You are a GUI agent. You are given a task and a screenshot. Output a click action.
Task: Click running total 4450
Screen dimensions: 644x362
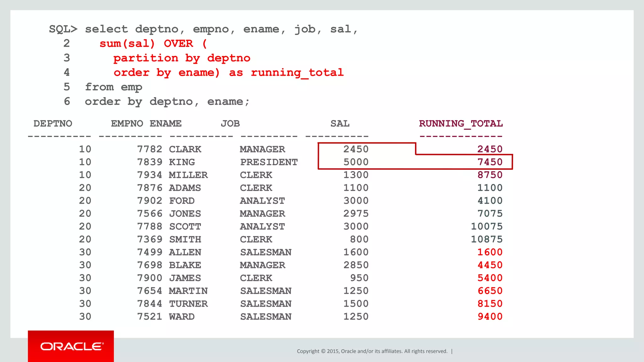(x=490, y=265)
